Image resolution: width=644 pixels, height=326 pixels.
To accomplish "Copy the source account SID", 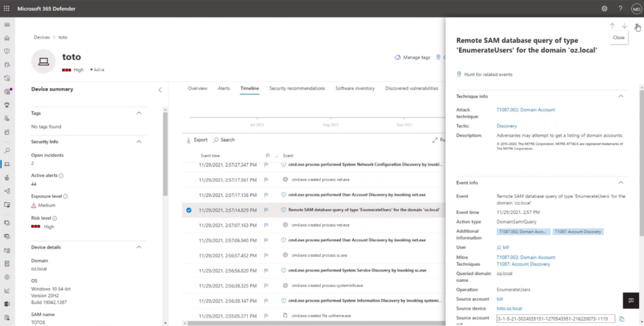I will coord(622,318).
